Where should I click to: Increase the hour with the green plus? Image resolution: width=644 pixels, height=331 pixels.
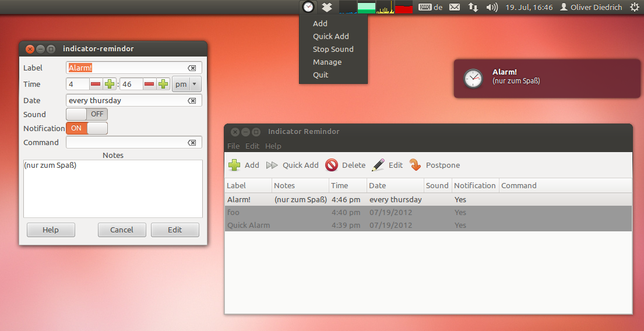point(110,84)
